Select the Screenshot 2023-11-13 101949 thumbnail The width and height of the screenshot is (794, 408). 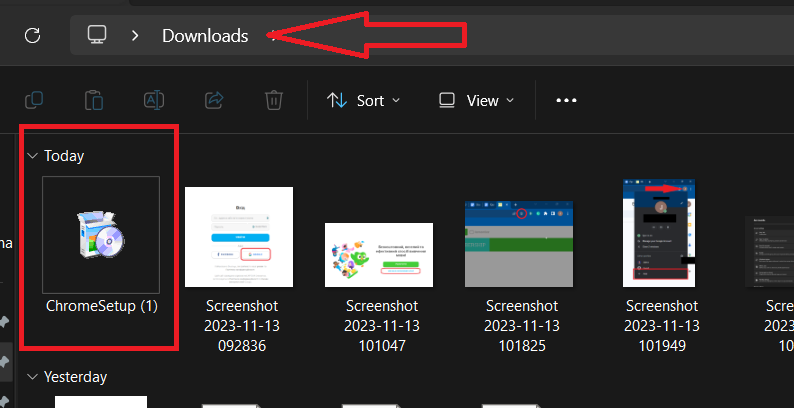[659, 233]
